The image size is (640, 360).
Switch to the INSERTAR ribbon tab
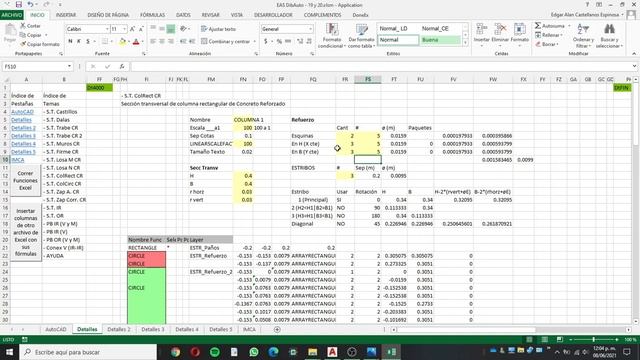point(66,15)
